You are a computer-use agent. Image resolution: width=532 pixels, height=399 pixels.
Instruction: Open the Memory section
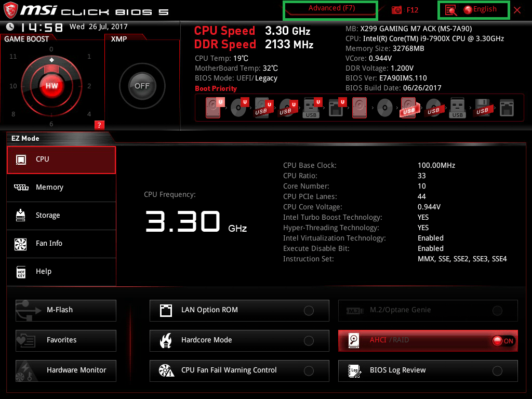(x=61, y=188)
